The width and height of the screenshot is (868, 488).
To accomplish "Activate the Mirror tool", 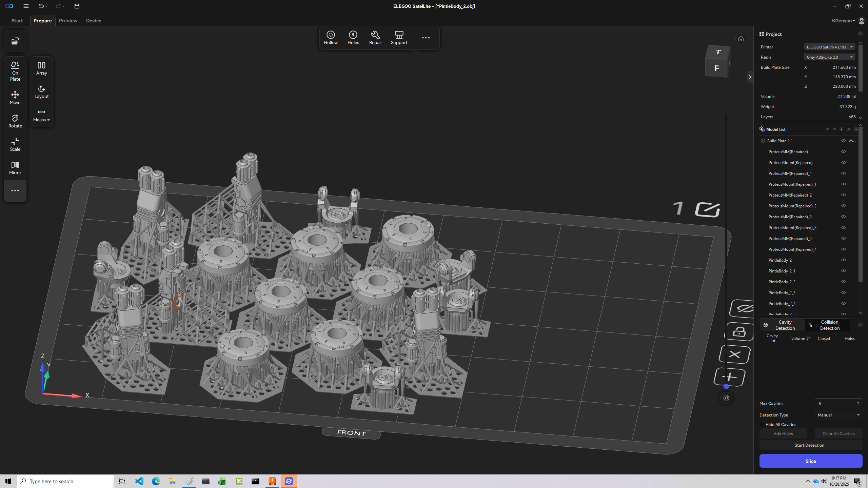I will [x=15, y=168].
